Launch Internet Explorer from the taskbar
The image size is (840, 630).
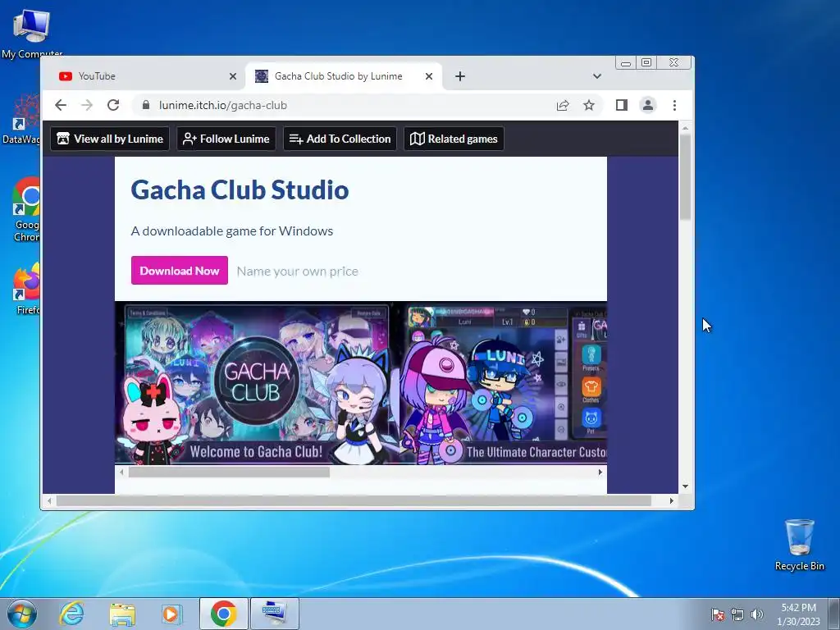pyautogui.click(x=72, y=614)
